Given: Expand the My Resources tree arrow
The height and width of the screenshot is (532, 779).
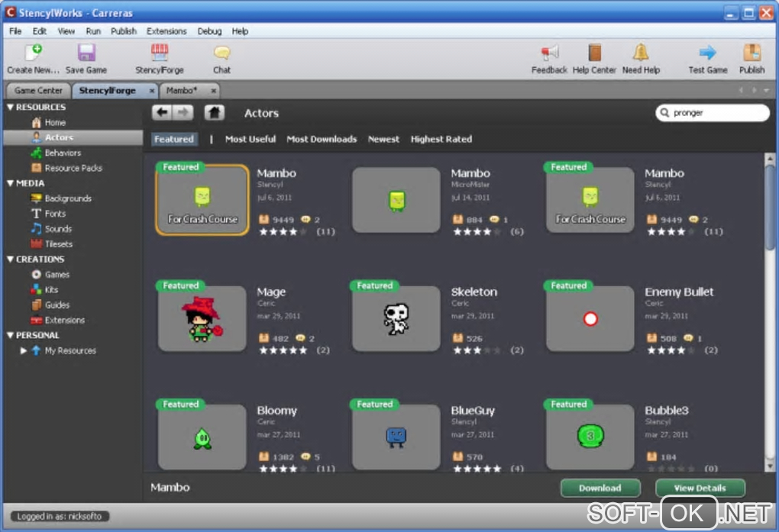Looking at the screenshot, I should click(23, 350).
